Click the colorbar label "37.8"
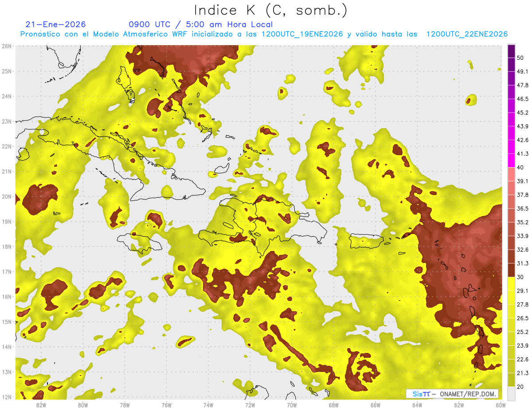 click(522, 195)
